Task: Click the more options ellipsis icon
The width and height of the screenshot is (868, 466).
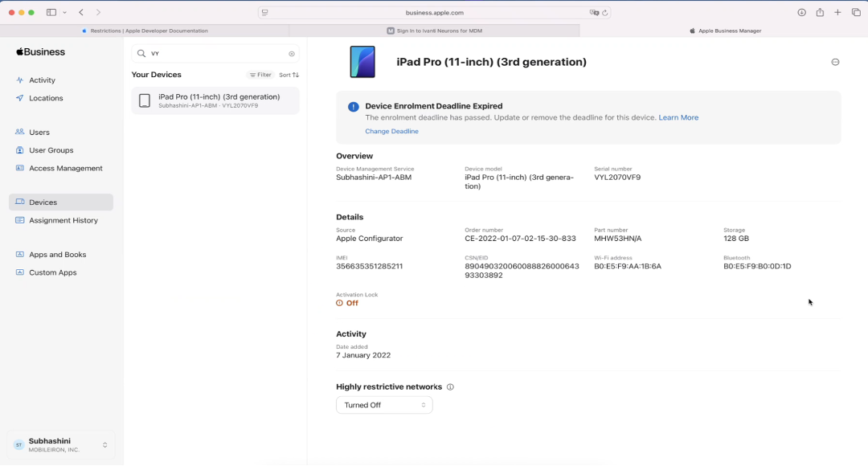Action: coord(835,62)
